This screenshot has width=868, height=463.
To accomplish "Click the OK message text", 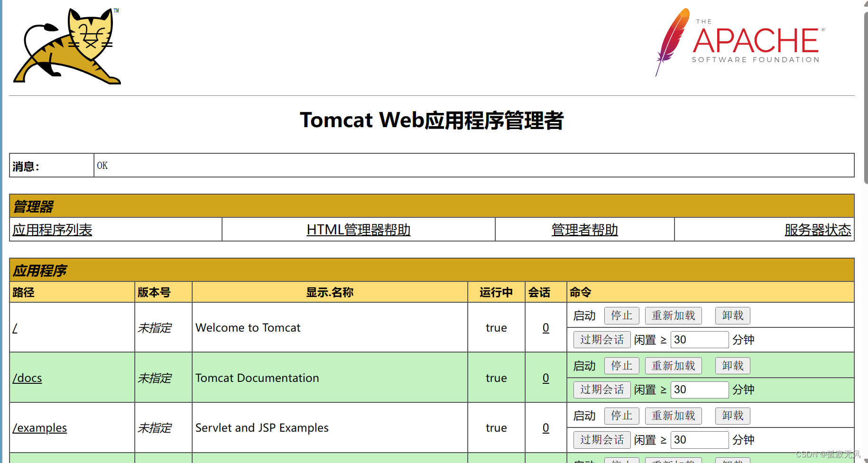I will point(102,166).
